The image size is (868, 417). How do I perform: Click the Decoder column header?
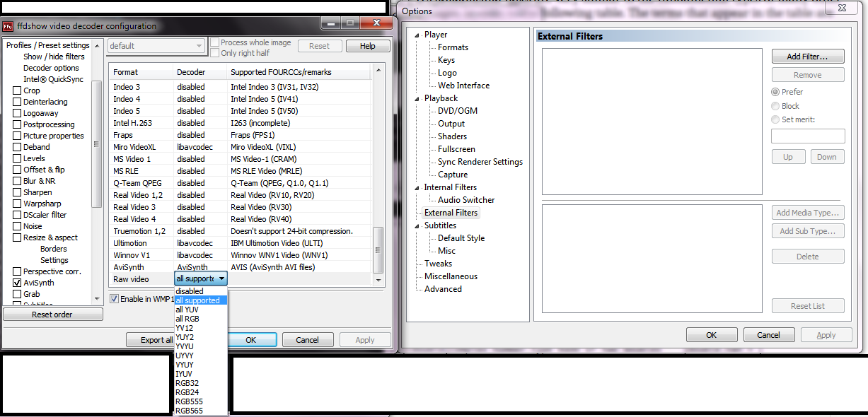point(200,72)
